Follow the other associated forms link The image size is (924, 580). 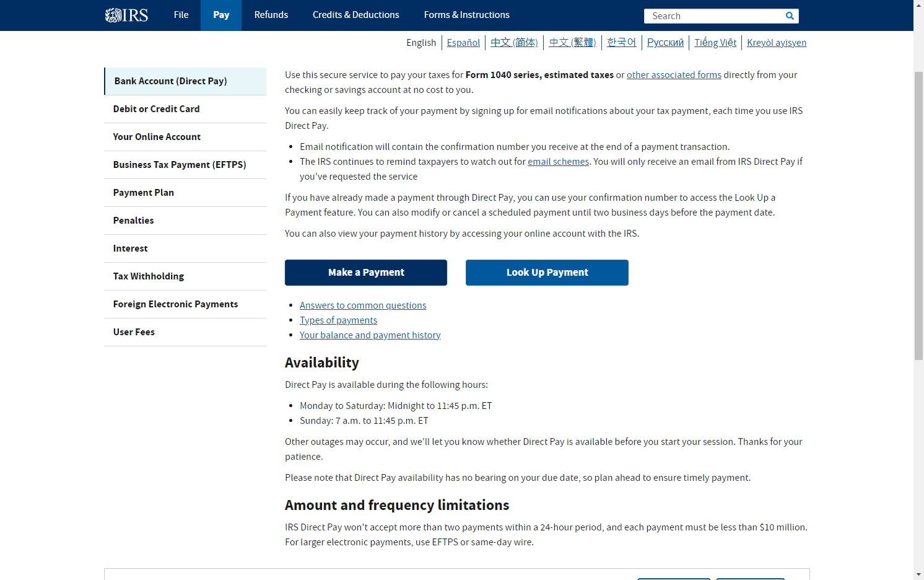click(674, 75)
